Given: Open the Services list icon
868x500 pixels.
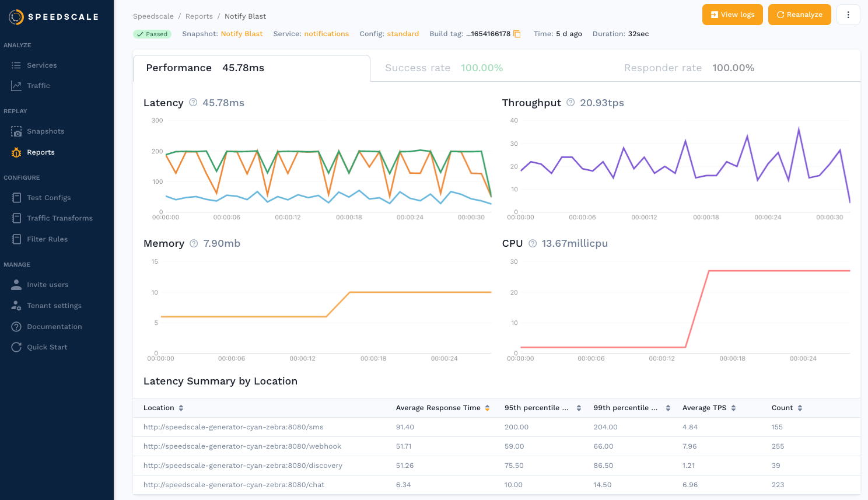Looking at the screenshot, I should click(16, 65).
